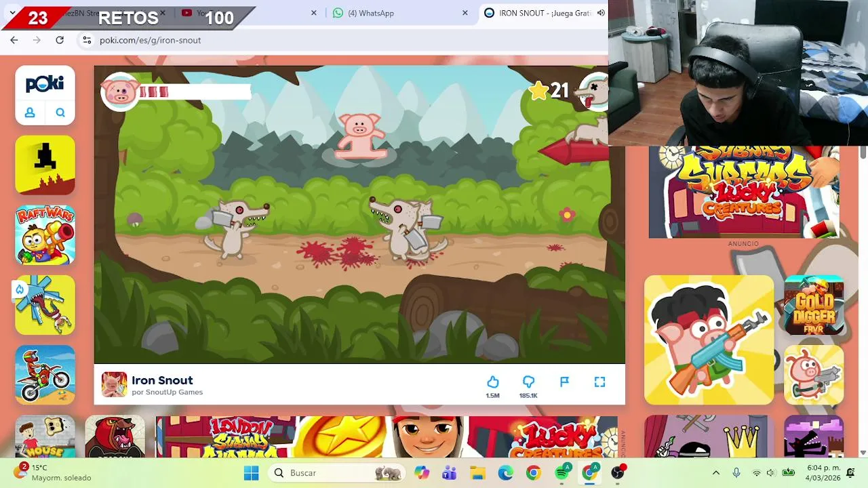Open Microsoft Teams from taskbar
The width and height of the screenshot is (868, 488).
449,472
